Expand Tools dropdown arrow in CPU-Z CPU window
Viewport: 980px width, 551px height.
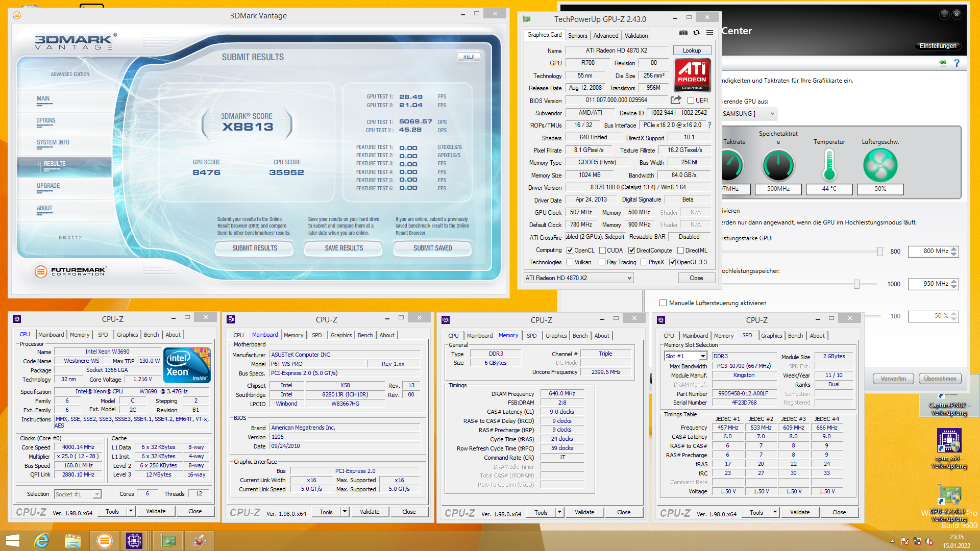coord(131,511)
